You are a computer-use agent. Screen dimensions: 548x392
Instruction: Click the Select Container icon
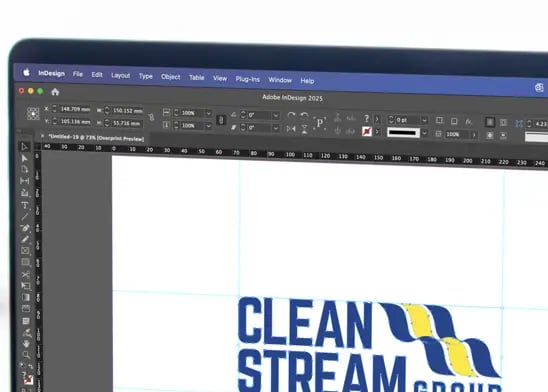pos(337,118)
